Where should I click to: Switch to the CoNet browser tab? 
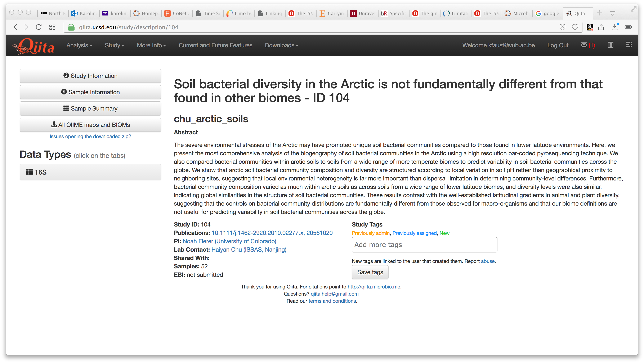[x=177, y=13]
